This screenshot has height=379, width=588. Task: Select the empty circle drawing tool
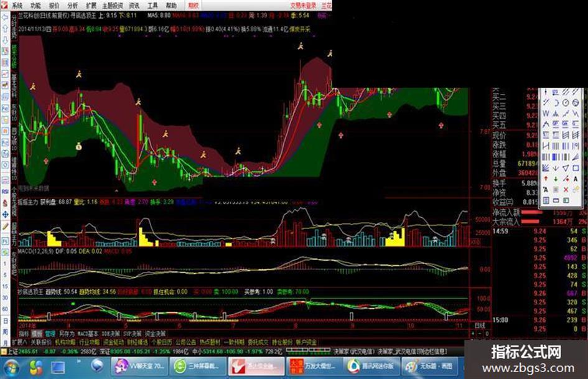point(566,103)
